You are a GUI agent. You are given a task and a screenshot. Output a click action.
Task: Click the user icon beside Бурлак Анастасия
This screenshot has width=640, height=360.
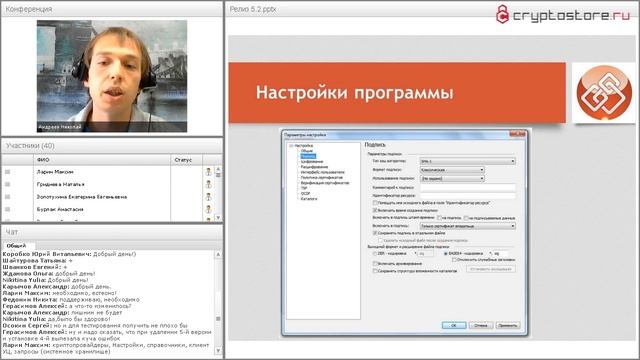pos(208,209)
